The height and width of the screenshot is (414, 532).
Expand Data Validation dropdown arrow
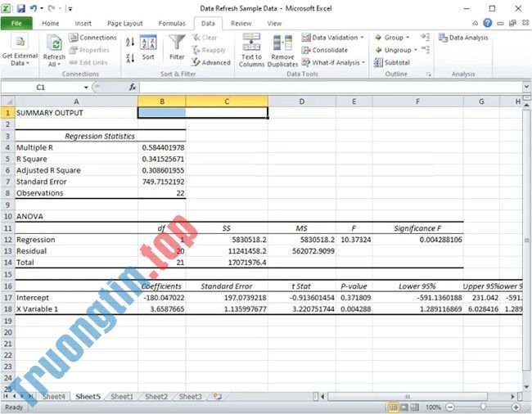click(362, 38)
